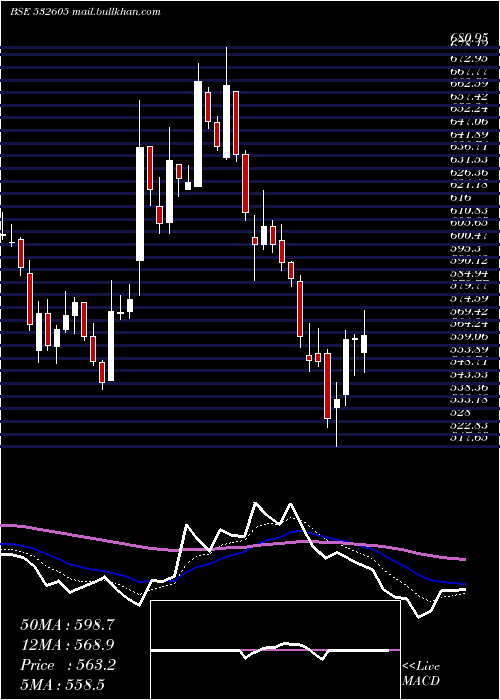This screenshot has height=700, width=500.
Task: Click the 647.06 price axis label
Action: [x=469, y=122]
